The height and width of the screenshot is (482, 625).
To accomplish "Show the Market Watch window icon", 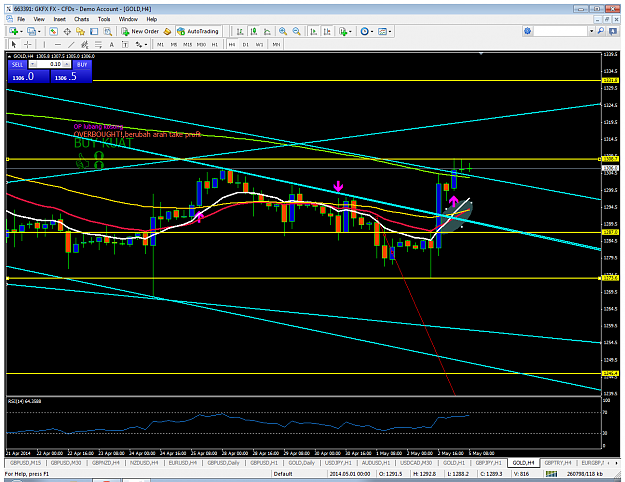I will point(53,31).
